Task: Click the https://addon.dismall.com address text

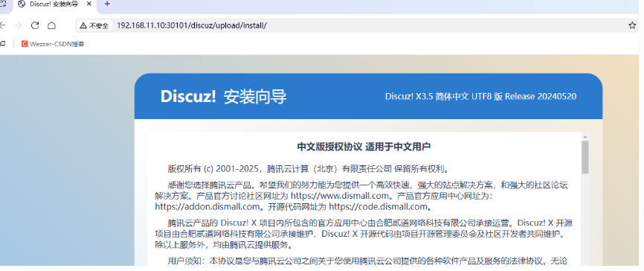Action: (207, 206)
